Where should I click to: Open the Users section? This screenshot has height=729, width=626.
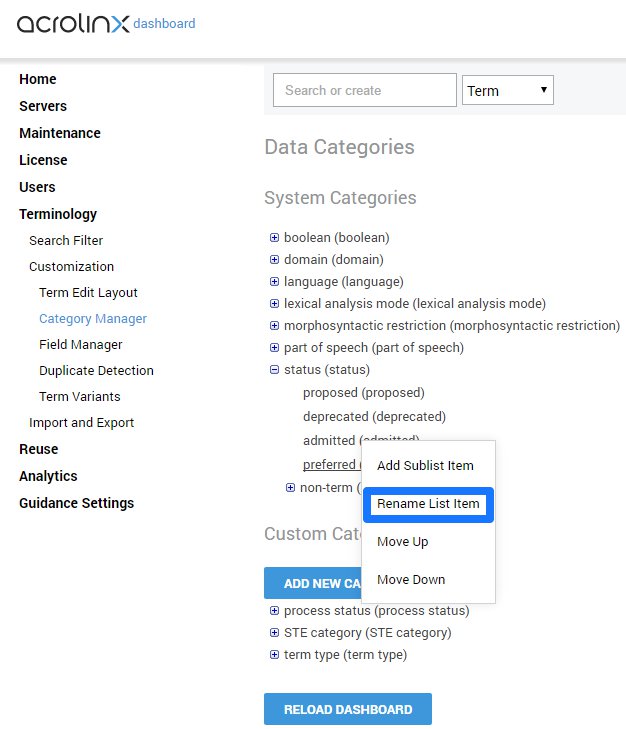[37, 187]
